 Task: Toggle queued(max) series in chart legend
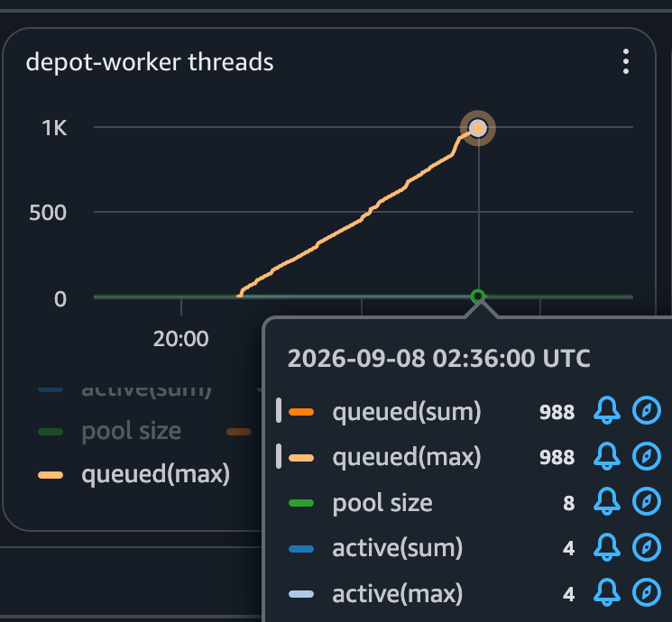click(x=134, y=474)
